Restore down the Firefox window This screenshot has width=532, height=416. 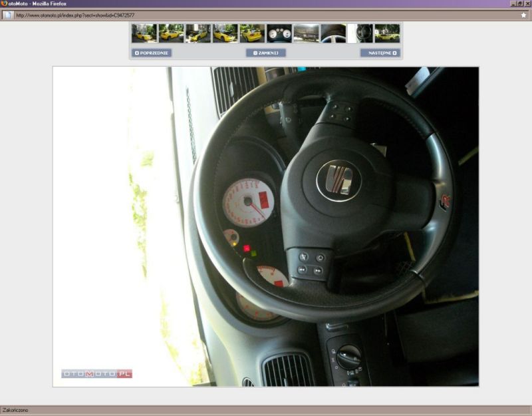coord(520,3)
